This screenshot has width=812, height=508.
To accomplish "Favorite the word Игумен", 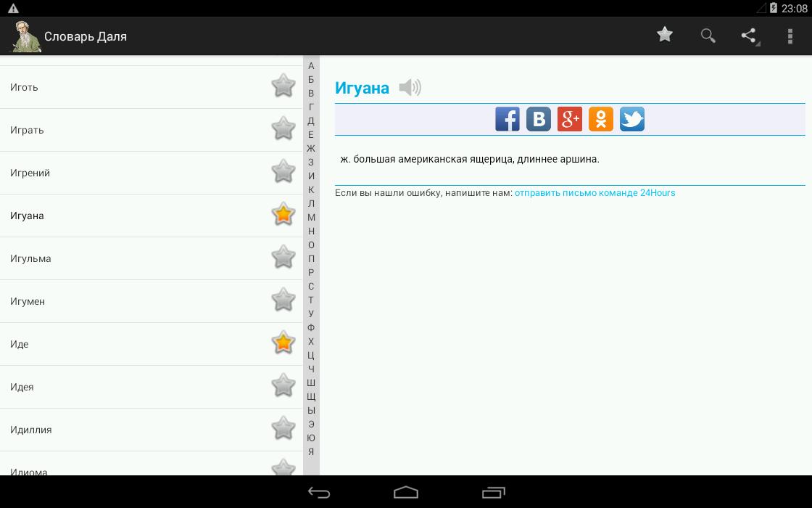I will coord(283,300).
